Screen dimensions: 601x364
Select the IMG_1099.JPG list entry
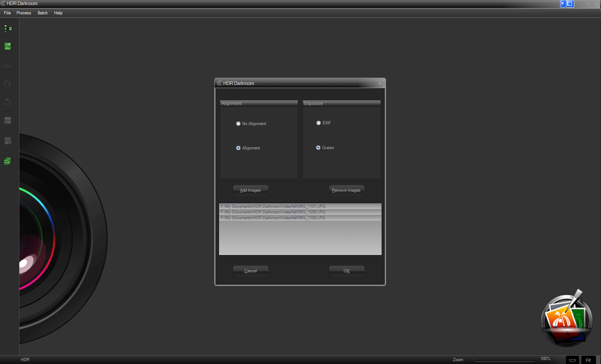tap(300, 212)
